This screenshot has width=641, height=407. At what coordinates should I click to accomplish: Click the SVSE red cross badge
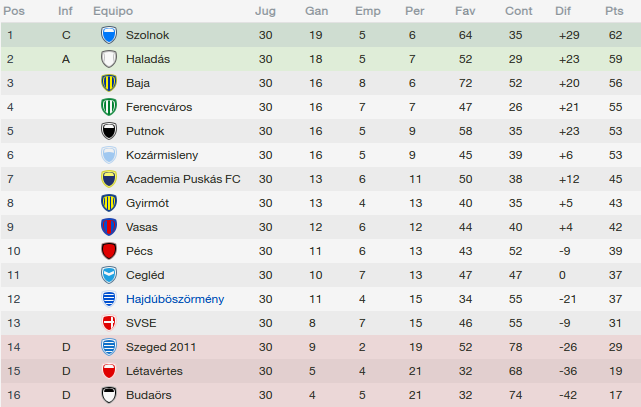point(109,323)
